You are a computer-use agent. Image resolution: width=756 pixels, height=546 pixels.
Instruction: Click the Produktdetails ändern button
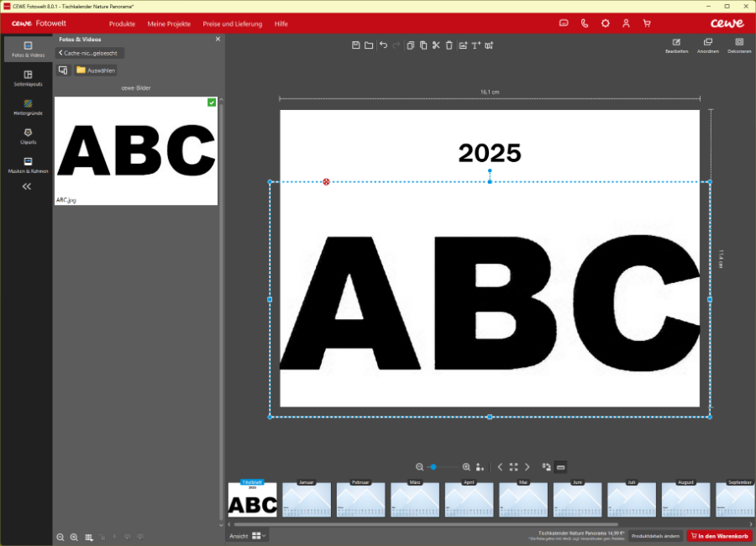coord(655,536)
